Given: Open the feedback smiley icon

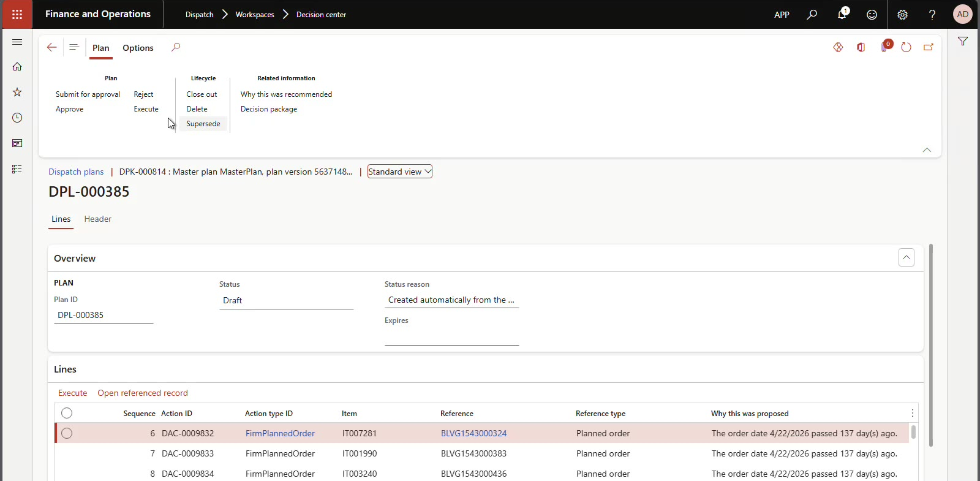Looking at the screenshot, I should click(x=872, y=14).
